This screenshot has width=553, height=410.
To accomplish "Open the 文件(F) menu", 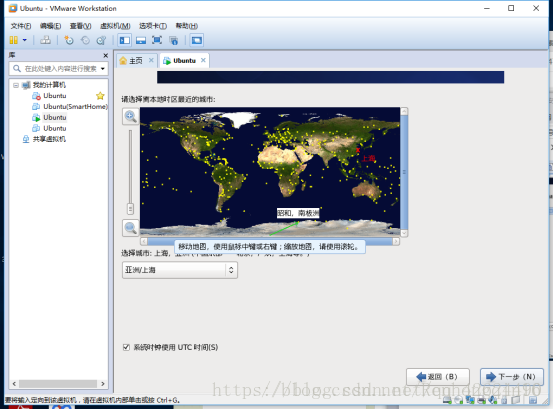I will pos(21,26).
